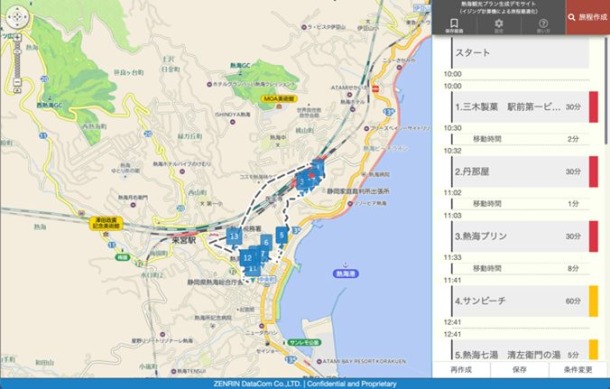Screen dimensions: 610x389
Task: Click the 再作成 button
Action: (x=461, y=370)
